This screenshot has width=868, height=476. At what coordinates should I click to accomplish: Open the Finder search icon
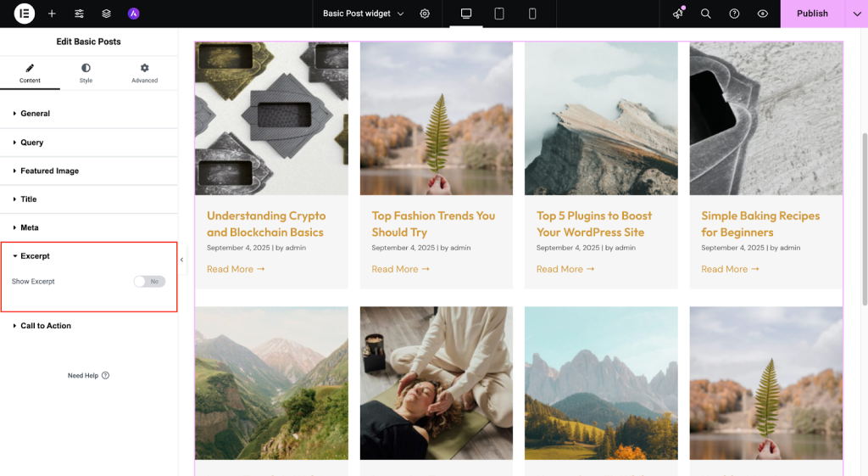705,14
